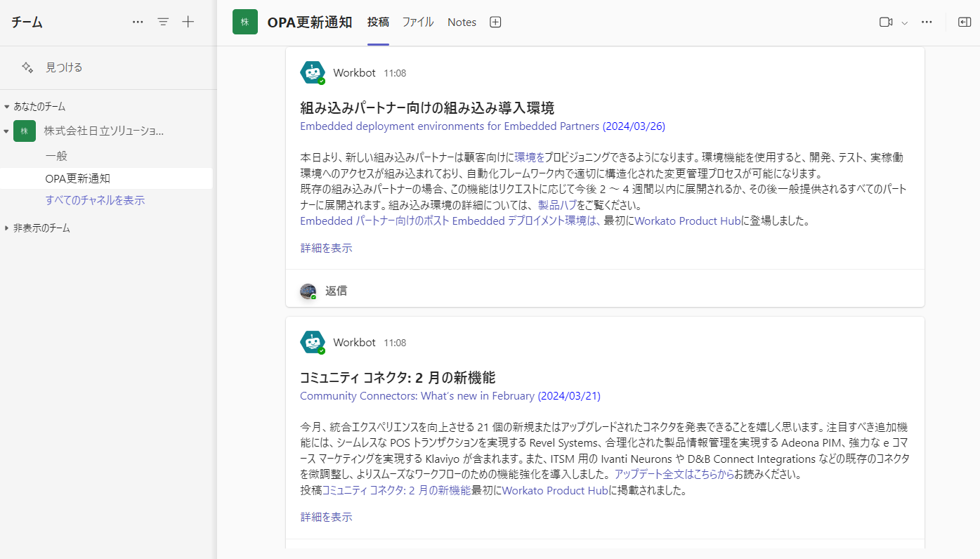The height and width of the screenshot is (559, 980).
Task: Open Embedded パートナー向けのポスト link
Action: [449, 221]
